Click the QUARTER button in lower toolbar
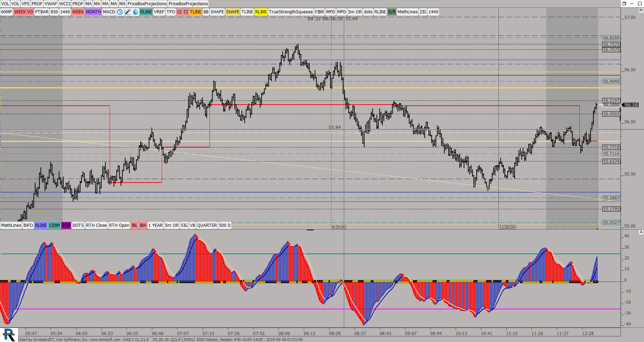 (x=207, y=225)
